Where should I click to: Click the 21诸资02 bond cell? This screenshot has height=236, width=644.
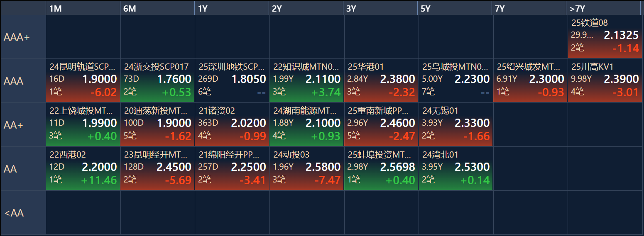(232, 125)
